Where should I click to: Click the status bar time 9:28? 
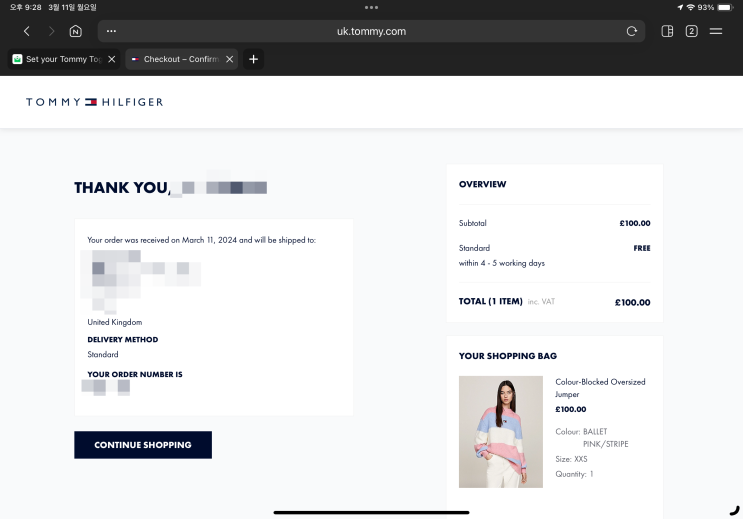click(26, 7)
